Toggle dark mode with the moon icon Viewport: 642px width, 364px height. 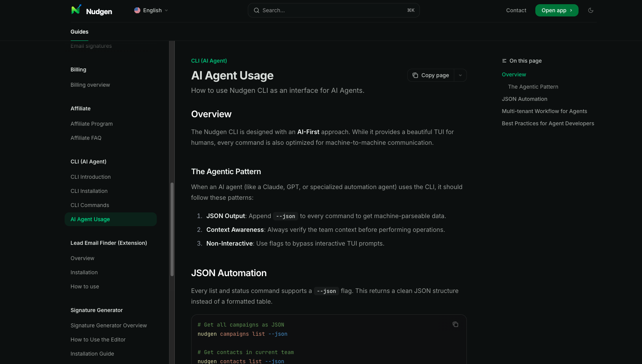590,10
